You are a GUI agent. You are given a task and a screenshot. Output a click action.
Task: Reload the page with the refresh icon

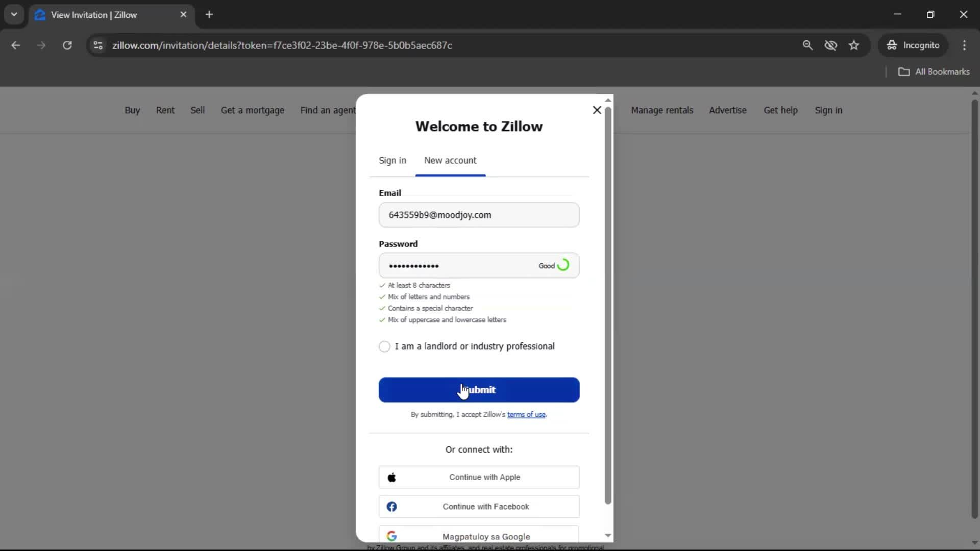(x=67, y=45)
